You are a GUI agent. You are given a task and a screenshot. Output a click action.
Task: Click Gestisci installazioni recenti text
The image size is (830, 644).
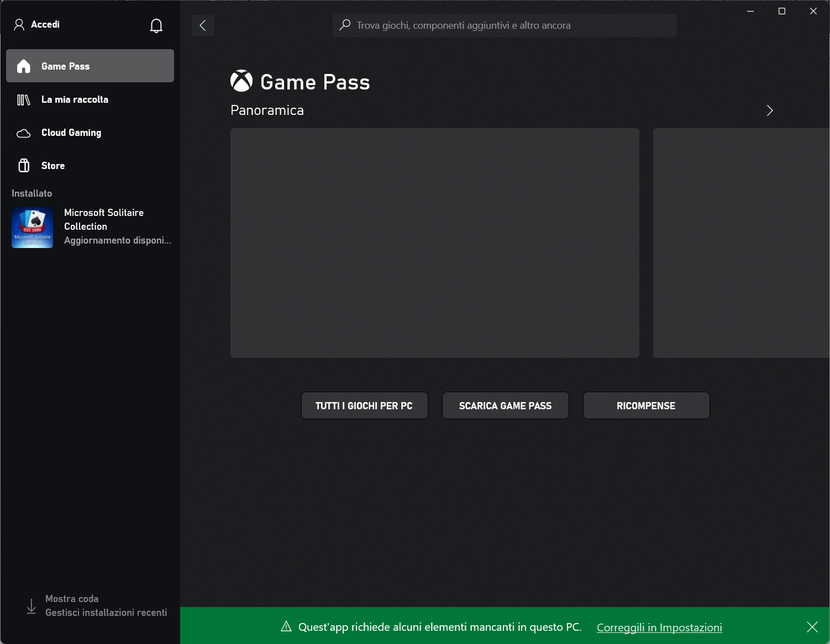(x=106, y=613)
